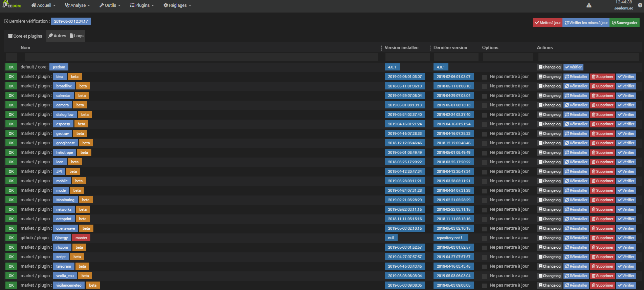Image resolution: width=644 pixels, height=290 pixels.
Task: Open the Logs tab
Action: coord(76,36)
